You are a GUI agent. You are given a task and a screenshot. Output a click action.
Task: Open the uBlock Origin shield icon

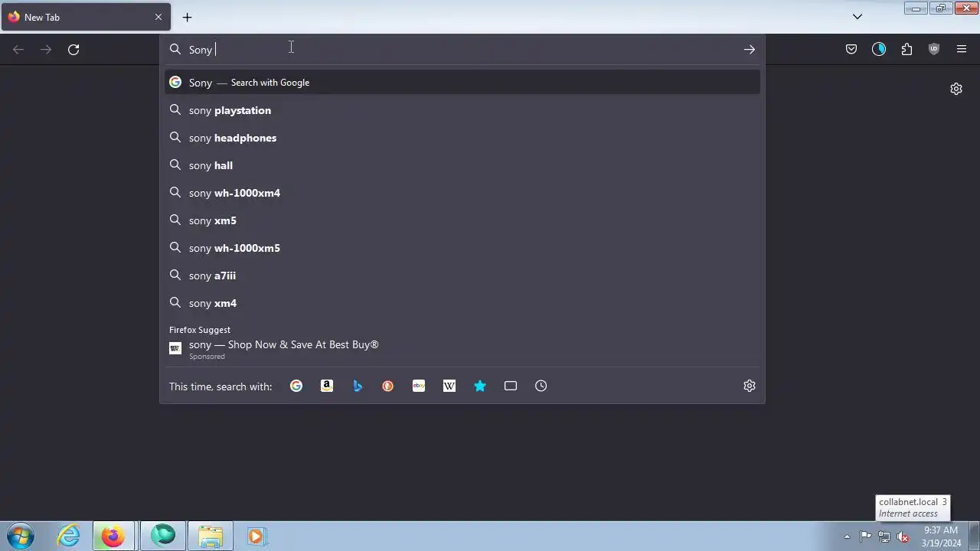click(934, 49)
